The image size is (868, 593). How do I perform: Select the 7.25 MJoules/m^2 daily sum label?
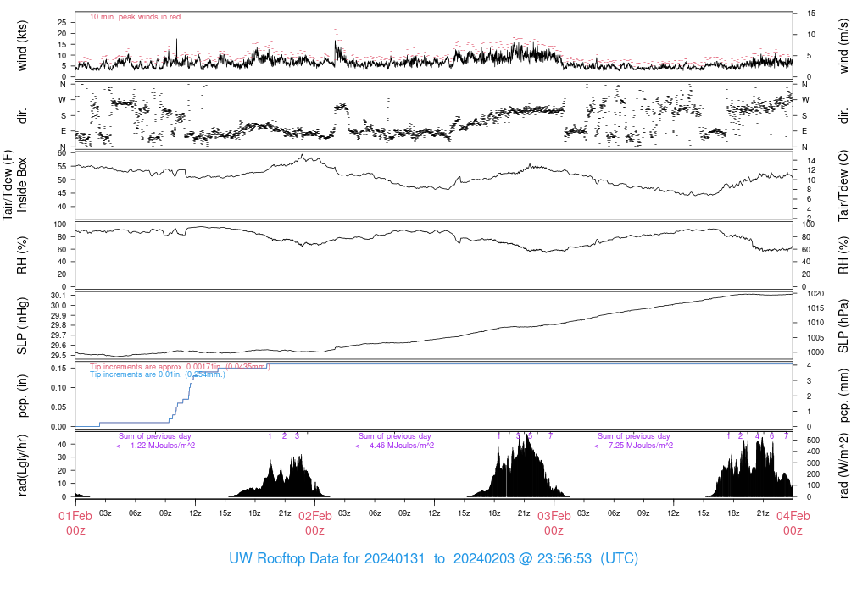pos(633,445)
